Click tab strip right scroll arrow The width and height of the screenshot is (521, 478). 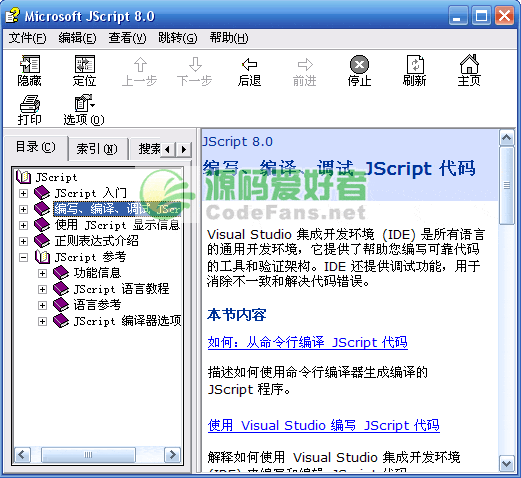pyautogui.click(x=183, y=149)
